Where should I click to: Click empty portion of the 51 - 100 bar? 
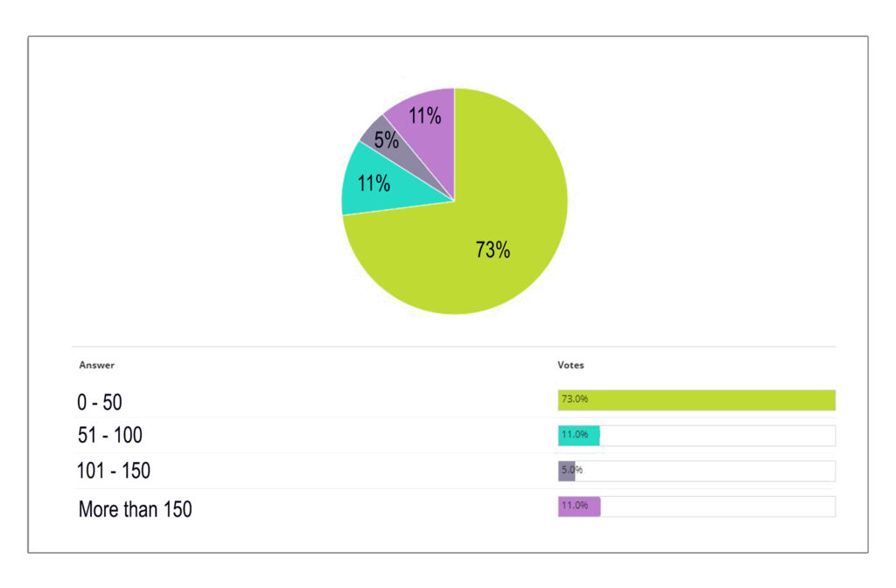point(717,436)
